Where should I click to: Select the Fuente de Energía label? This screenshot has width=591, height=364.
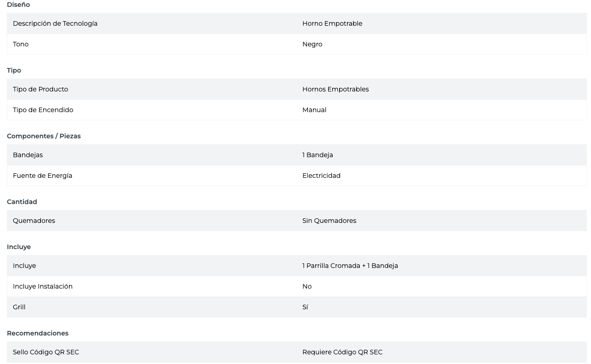(x=42, y=176)
